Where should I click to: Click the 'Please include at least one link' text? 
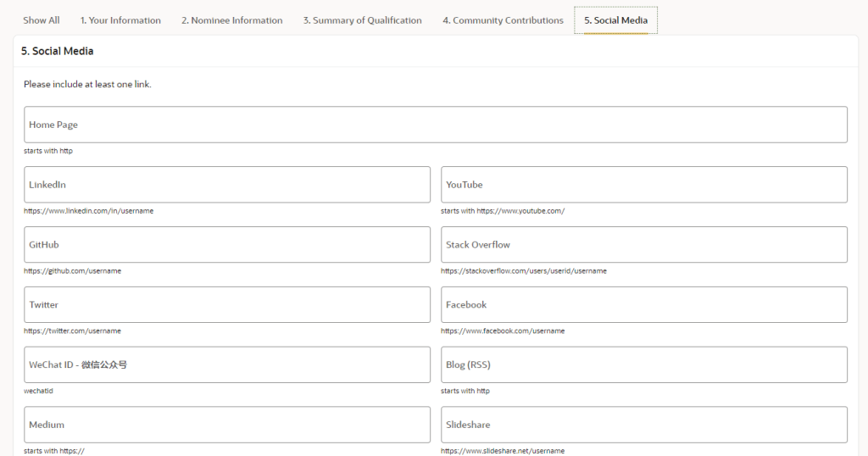click(x=87, y=85)
